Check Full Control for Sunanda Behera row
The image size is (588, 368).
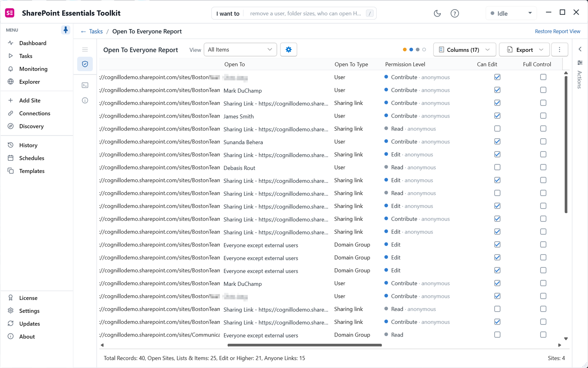click(543, 141)
